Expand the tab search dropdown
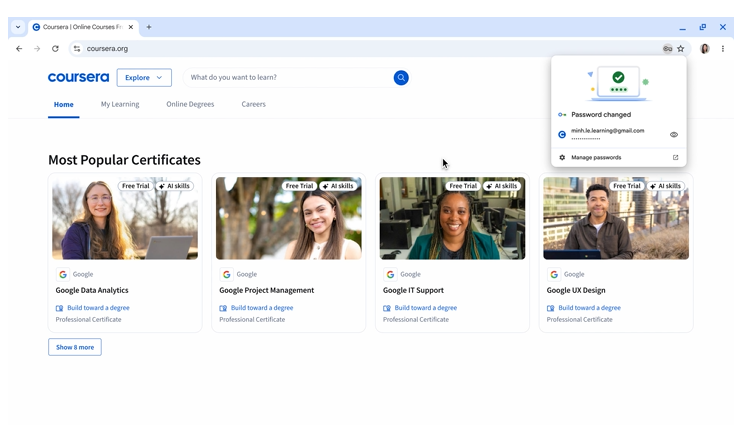 (x=18, y=27)
